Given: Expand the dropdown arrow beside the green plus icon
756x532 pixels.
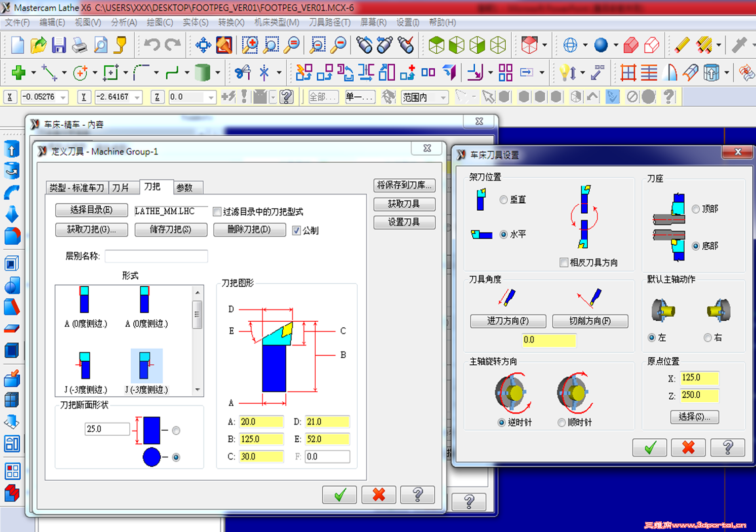Looking at the screenshot, I should pyautogui.click(x=33, y=72).
